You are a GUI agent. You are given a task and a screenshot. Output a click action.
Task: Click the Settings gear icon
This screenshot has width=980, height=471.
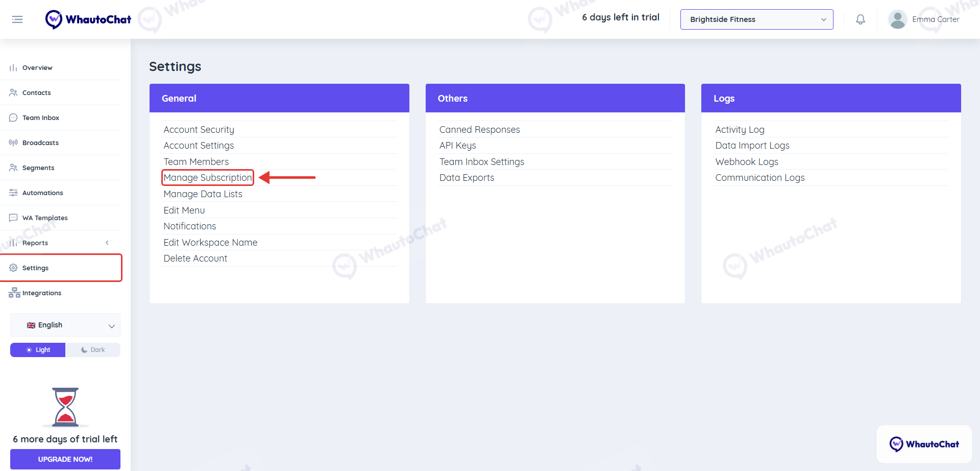click(x=13, y=268)
